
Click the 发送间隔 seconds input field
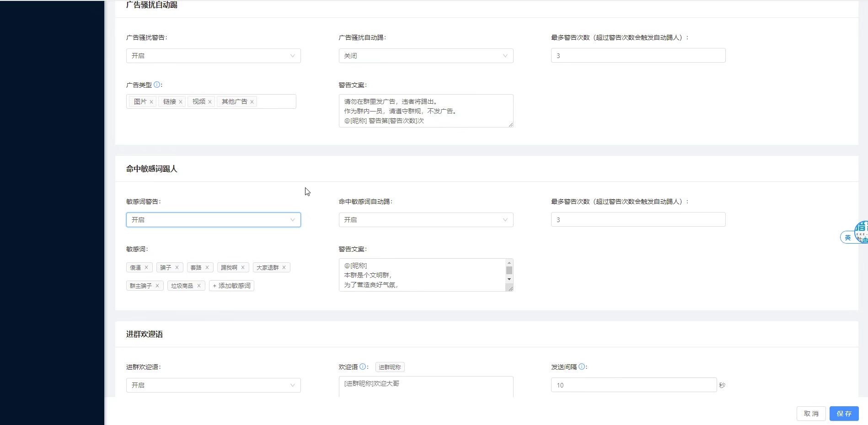(633, 385)
